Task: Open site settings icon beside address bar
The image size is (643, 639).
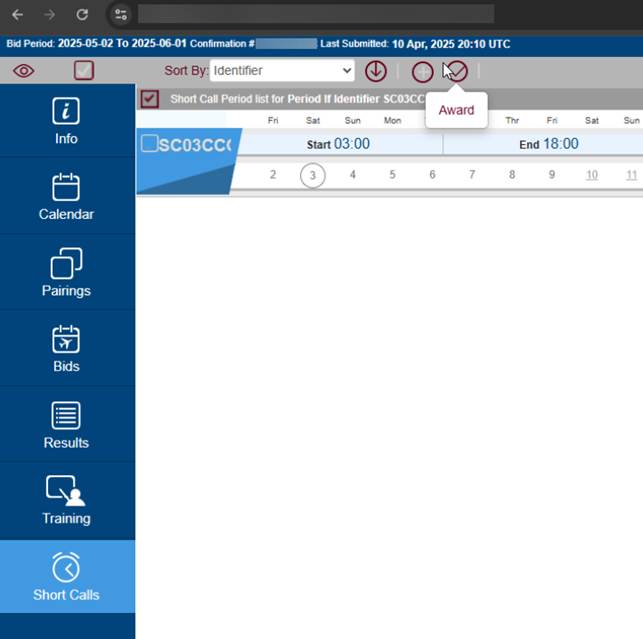Action: point(121,15)
